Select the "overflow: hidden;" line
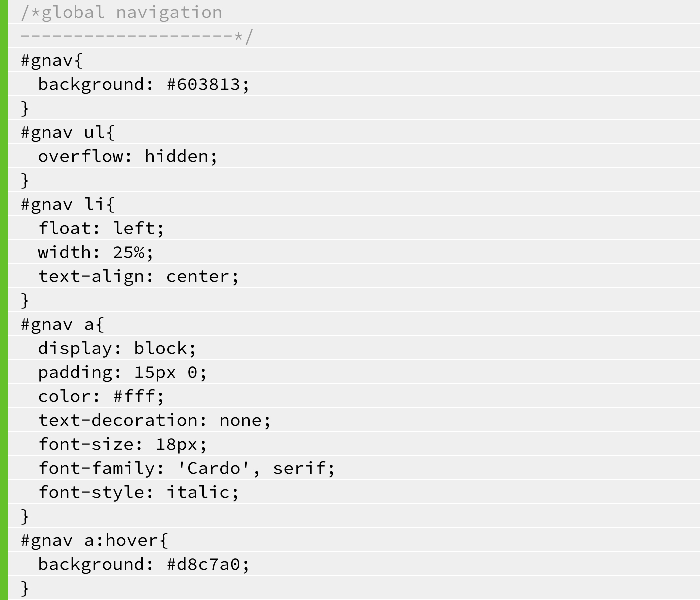Screen dimensions: 700x600 click(128, 156)
